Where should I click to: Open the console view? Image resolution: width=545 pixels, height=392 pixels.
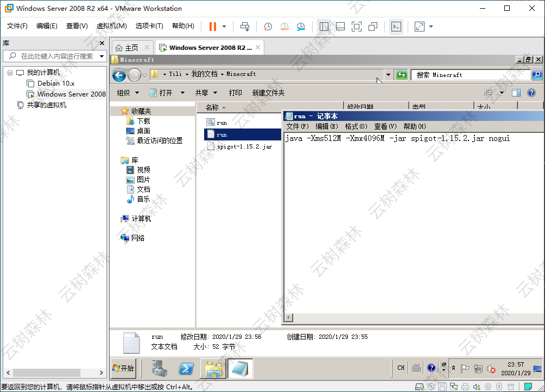(396, 27)
